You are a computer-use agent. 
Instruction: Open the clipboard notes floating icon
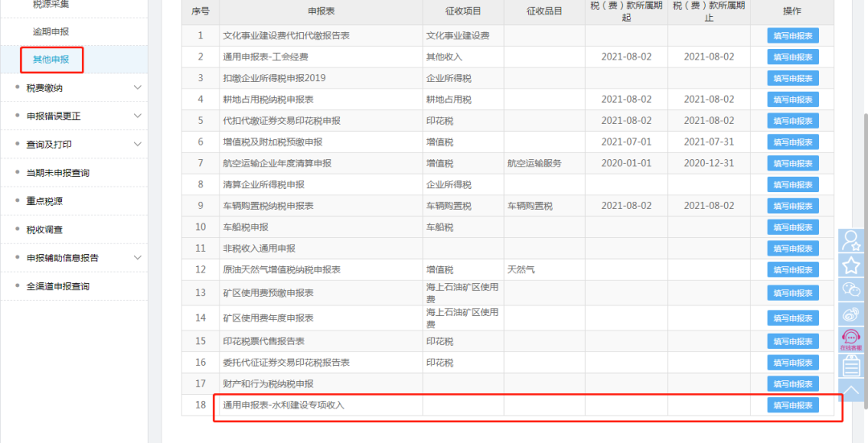pos(851,366)
